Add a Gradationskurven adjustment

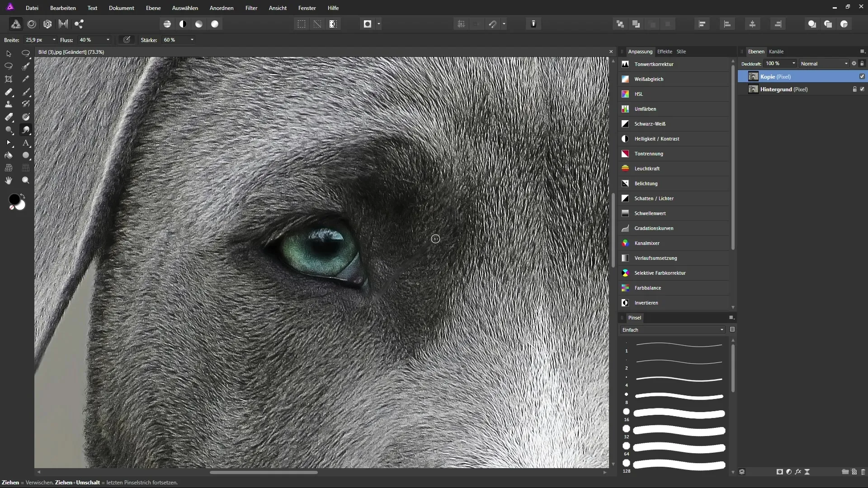pos(674,228)
